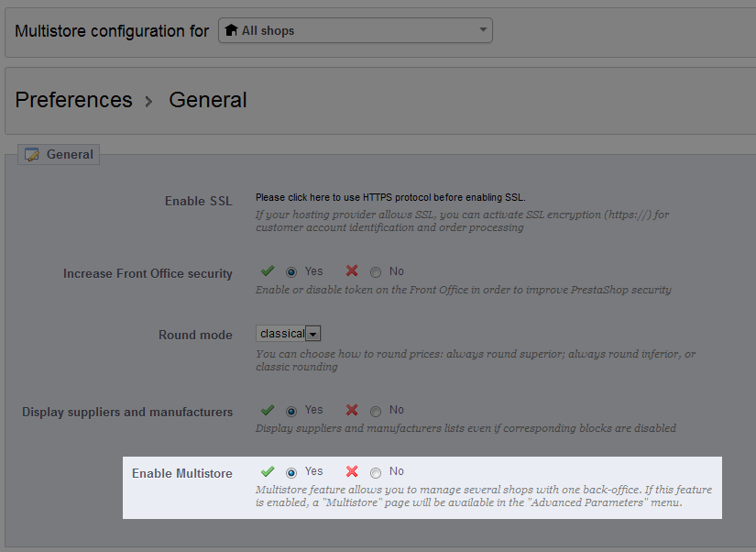
Task: Click red X for Increase Front Office security
Action: tap(352, 271)
